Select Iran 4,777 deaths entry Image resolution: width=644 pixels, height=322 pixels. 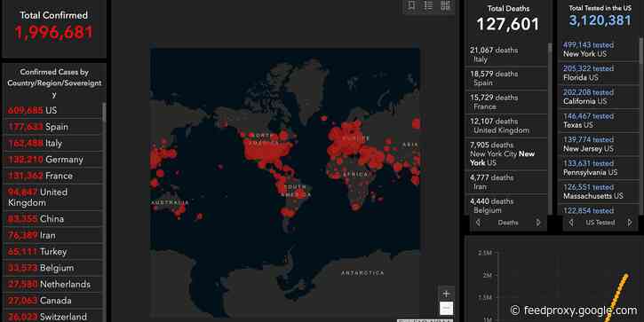click(x=507, y=182)
